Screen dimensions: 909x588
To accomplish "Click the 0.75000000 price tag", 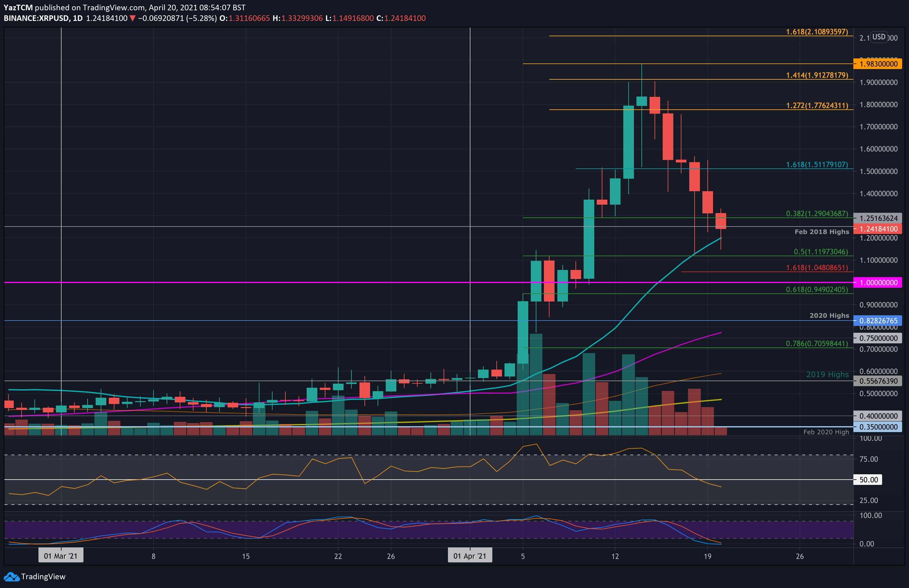I will coord(878,338).
